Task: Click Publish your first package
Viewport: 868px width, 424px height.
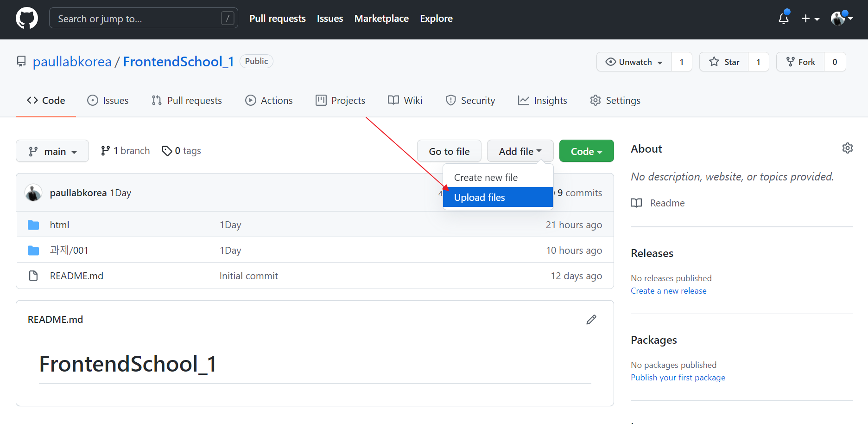Action: [x=678, y=378]
